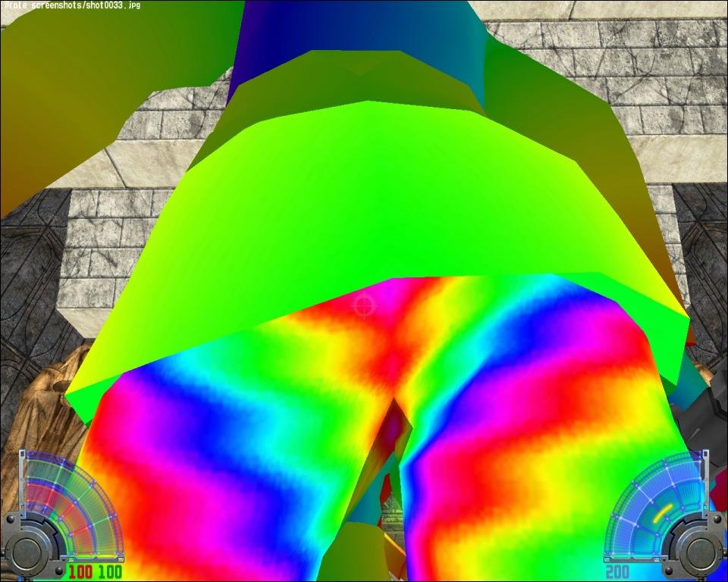Screen dimensions: 728x582
Task: Click the yellow saber style indicator
Action: [661, 514]
